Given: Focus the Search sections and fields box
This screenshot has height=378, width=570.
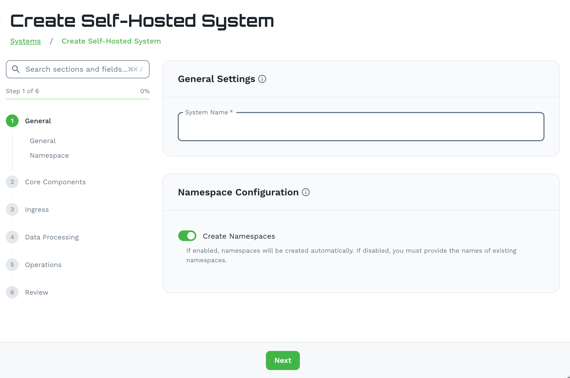Looking at the screenshot, I should [77, 69].
